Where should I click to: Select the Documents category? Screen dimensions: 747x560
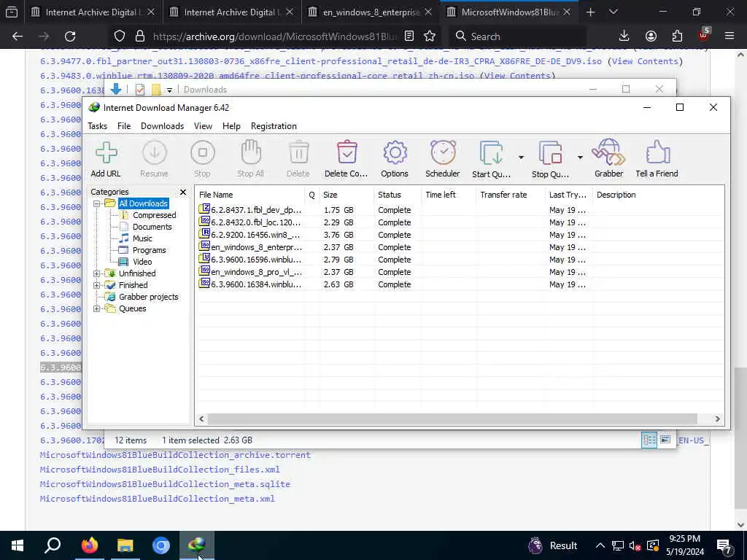[152, 227]
